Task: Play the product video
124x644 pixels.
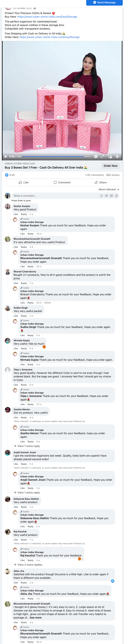Action: point(6,156)
